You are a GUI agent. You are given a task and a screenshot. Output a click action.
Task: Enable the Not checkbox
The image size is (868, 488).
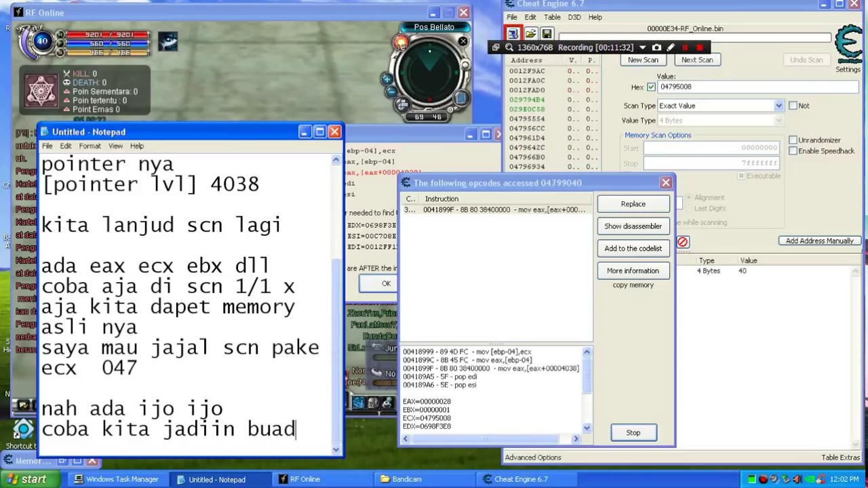[793, 106]
